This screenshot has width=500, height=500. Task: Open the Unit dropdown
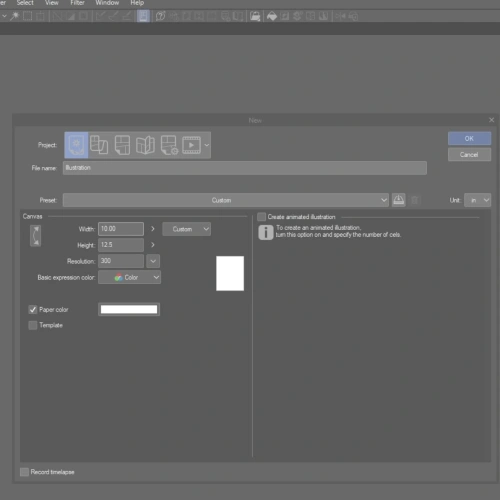pyautogui.click(x=477, y=200)
